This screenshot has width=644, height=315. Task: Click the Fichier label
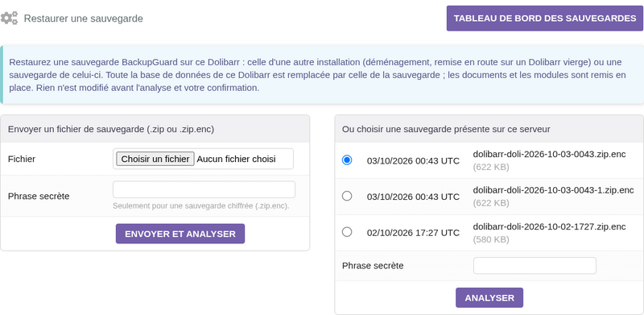[x=22, y=159]
